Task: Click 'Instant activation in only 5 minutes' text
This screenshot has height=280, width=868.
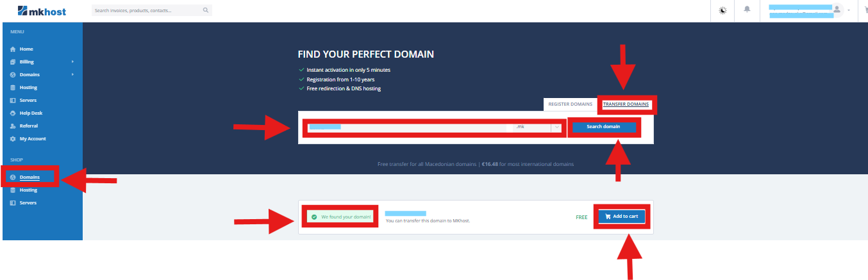Action: click(348, 70)
